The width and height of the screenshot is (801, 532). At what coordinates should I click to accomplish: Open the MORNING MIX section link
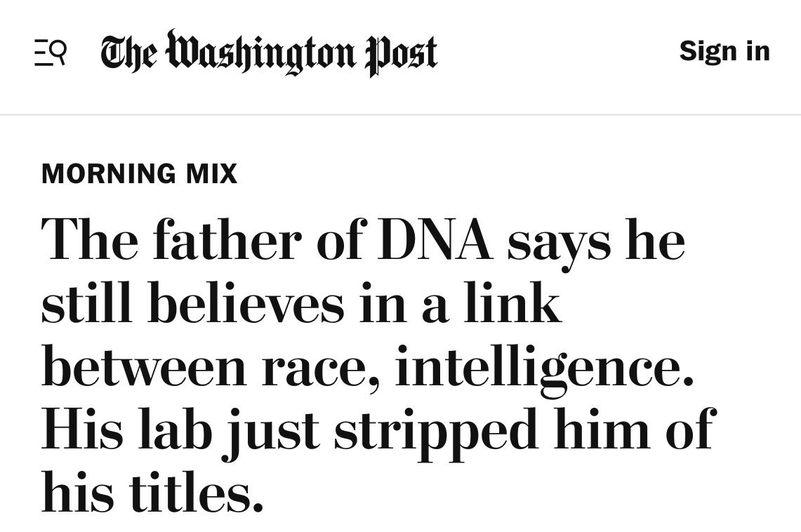140,173
